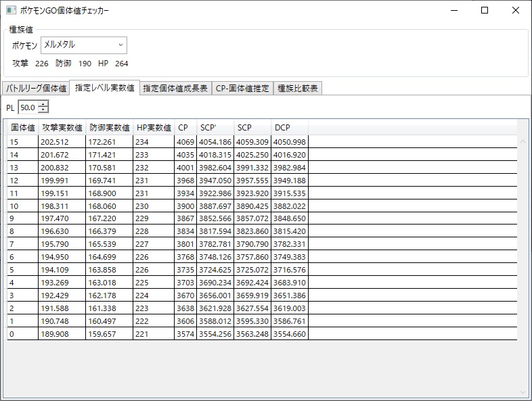Viewport: 532px width, 401px height.
Task: Select the 固体値 13 row cell
Action: pos(23,168)
